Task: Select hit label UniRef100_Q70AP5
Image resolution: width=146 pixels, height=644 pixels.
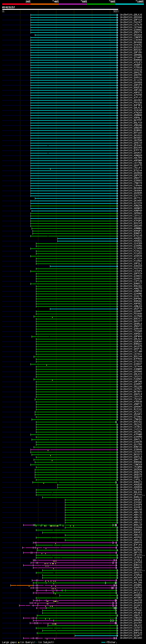Action: [x=131, y=57]
